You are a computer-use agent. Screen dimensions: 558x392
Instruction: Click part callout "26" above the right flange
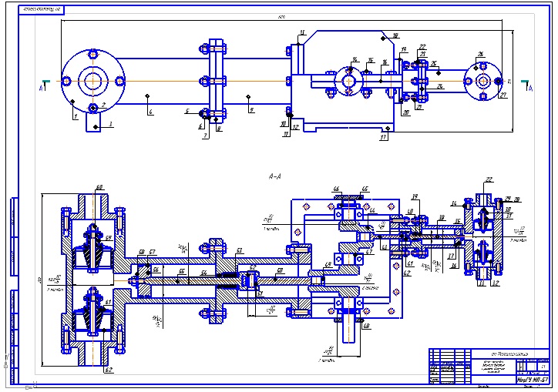point(480,54)
